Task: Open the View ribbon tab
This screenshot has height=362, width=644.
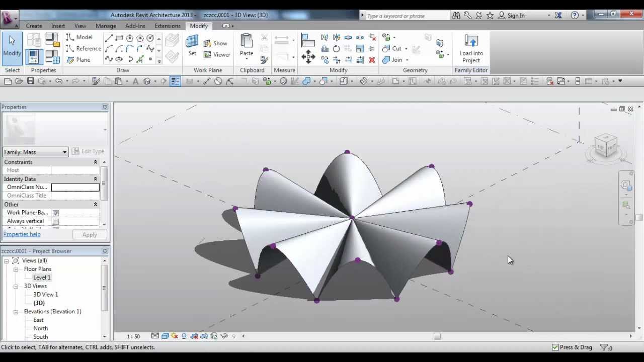Action: click(80, 26)
